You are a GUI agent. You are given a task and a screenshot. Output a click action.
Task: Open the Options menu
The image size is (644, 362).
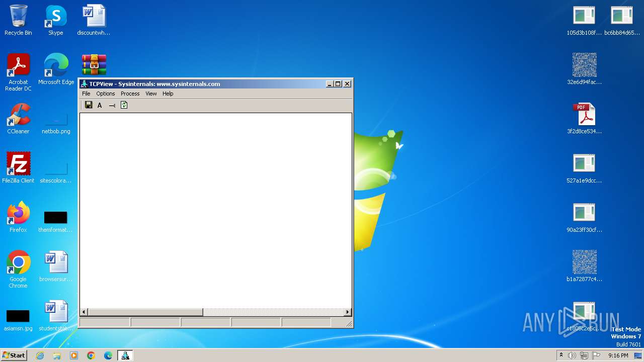click(106, 94)
